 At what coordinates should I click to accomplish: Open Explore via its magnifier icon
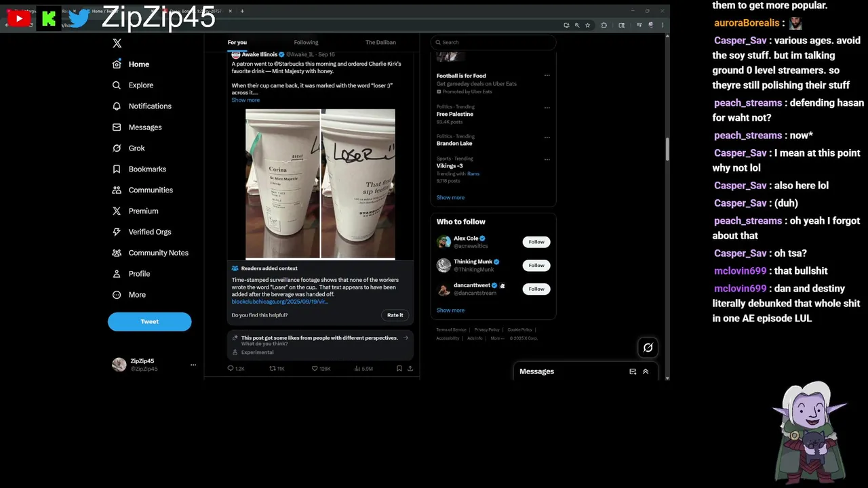(117, 85)
